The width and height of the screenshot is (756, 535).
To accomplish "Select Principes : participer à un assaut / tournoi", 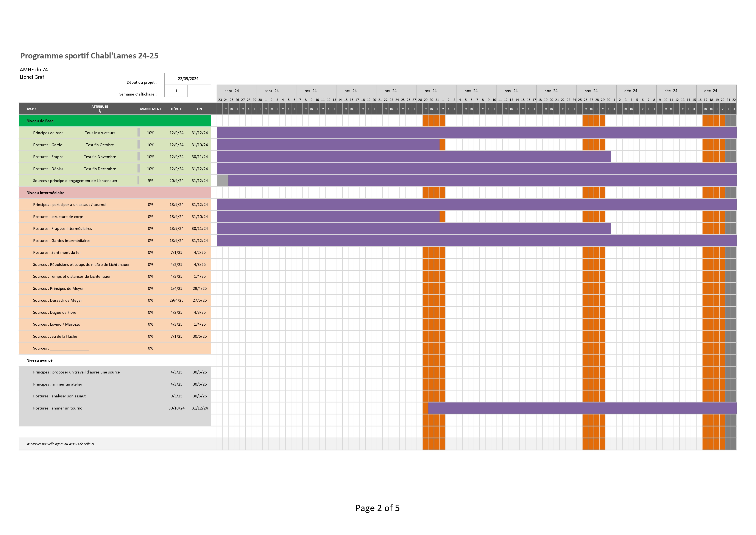I will [x=69, y=205].
